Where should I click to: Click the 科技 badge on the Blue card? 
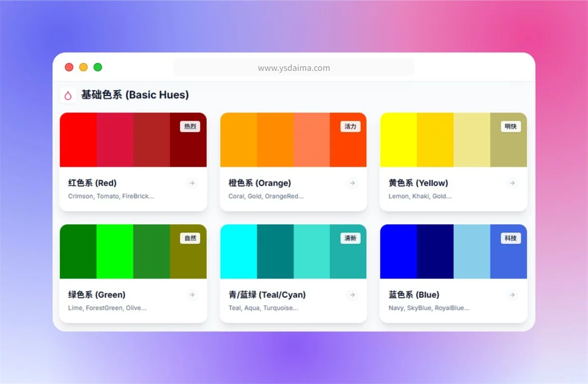(510, 238)
